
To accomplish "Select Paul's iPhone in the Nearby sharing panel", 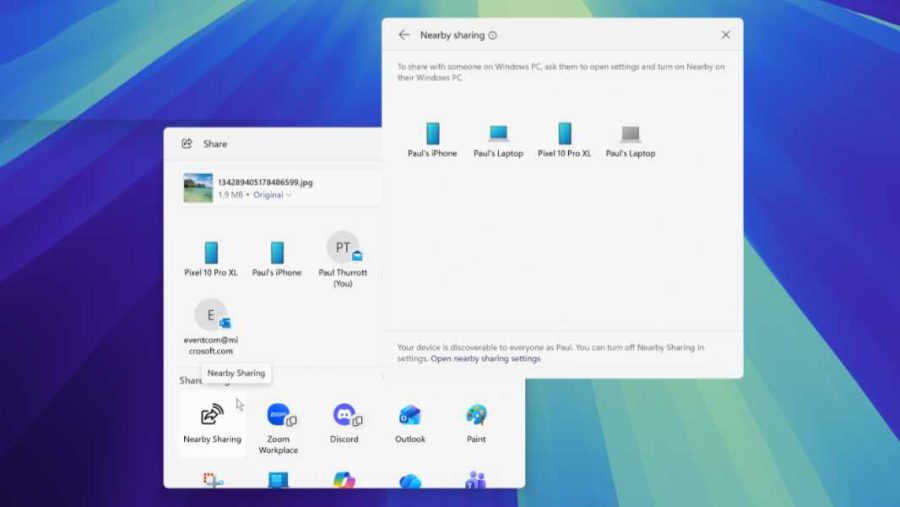I will 432,140.
